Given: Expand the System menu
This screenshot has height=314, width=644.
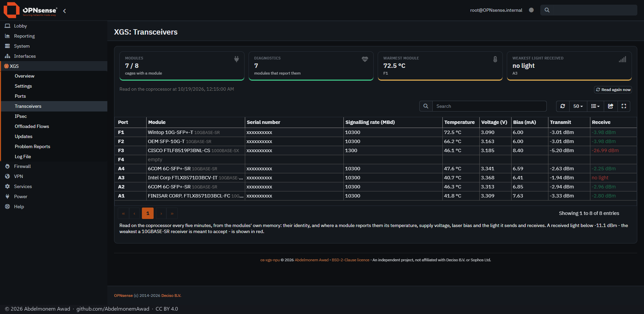Looking at the screenshot, I should tap(54, 46).
